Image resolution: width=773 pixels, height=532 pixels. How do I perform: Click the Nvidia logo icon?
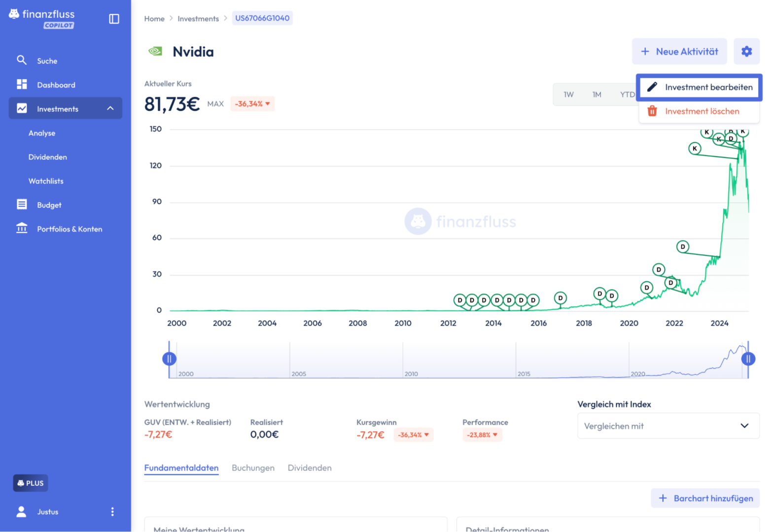coord(155,51)
